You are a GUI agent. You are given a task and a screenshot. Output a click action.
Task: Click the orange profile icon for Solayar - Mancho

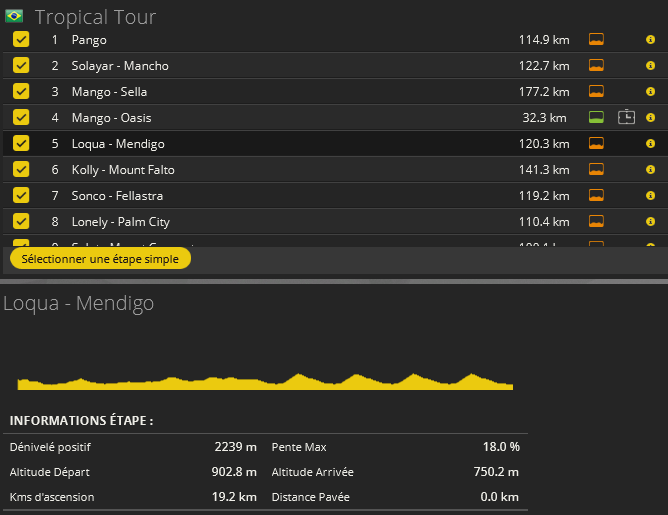596,66
